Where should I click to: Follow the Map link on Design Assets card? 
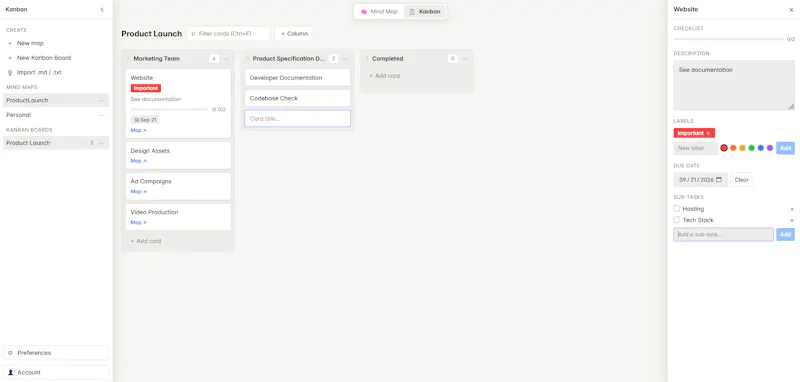point(138,161)
